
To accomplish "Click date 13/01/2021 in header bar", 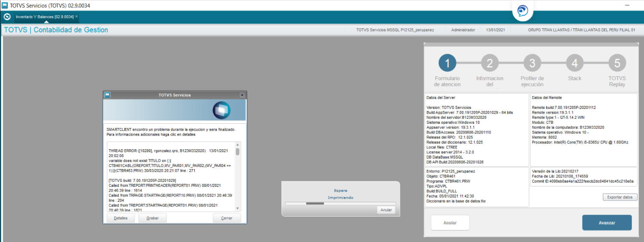I will (x=495, y=30).
